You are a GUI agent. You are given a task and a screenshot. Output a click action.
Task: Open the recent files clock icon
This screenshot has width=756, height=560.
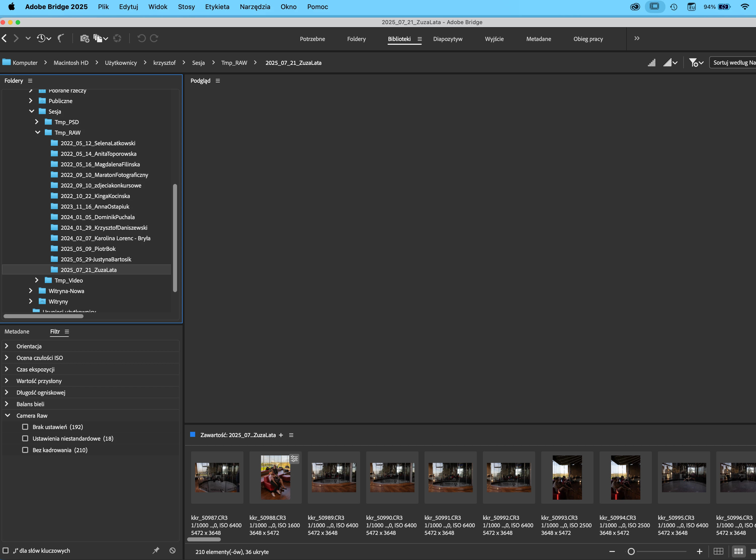pos(41,38)
